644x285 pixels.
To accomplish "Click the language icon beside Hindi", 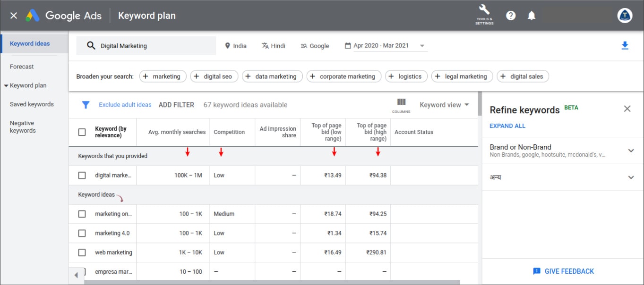I will [x=265, y=46].
